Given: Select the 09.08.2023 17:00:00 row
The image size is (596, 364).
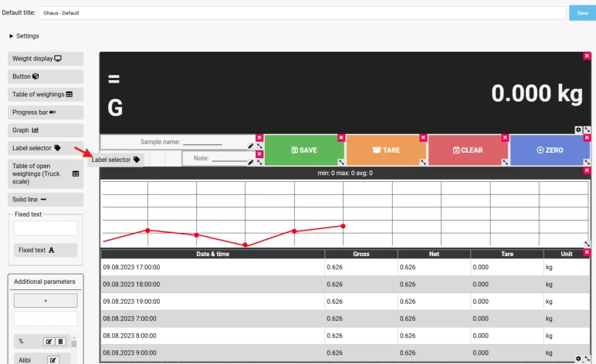Looking at the screenshot, I should [x=345, y=267].
